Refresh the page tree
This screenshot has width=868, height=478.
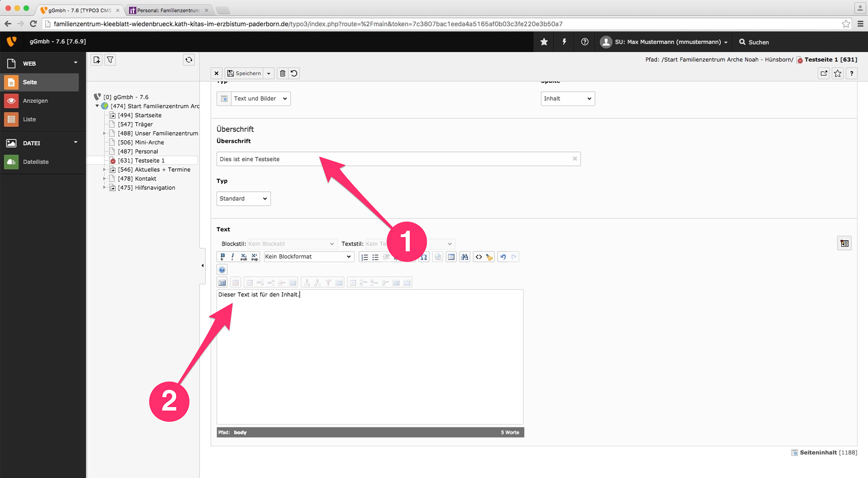tap(189, 60)
